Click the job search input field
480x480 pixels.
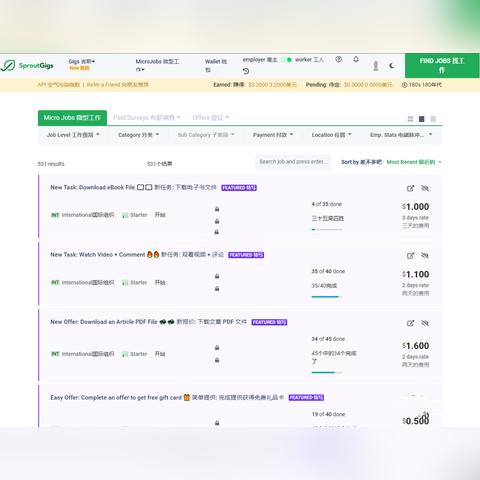click(x=293, y=162)
